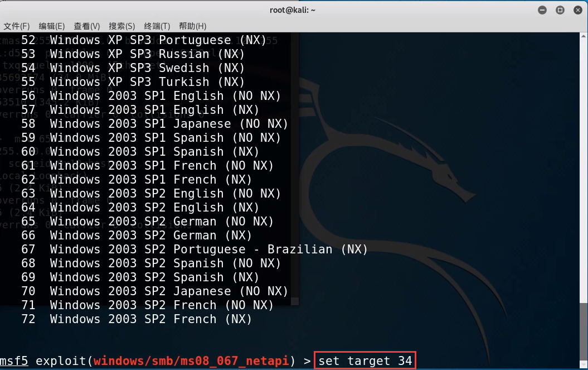588x370 pixels.
Task: Click the msf5 prompt text
Action: 14,361
